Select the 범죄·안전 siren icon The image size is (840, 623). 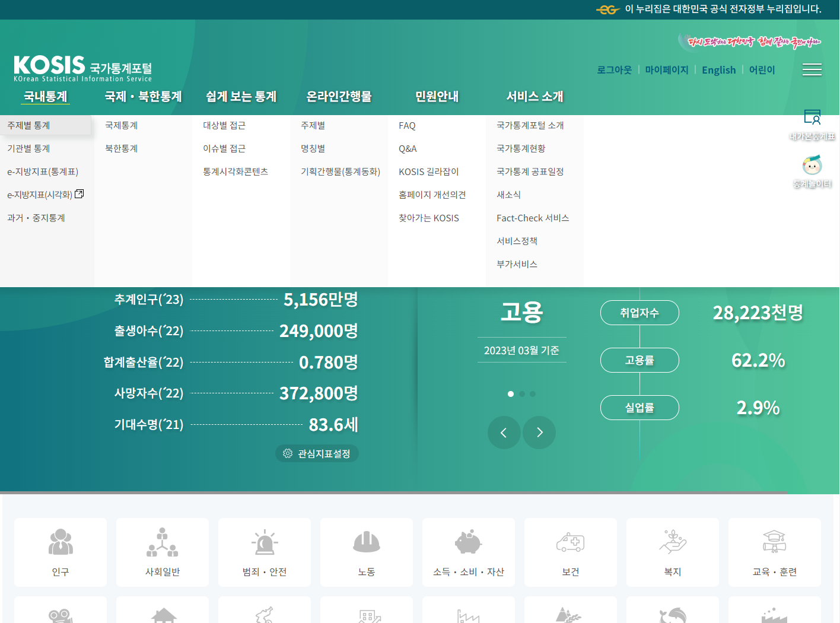[265, 542]
